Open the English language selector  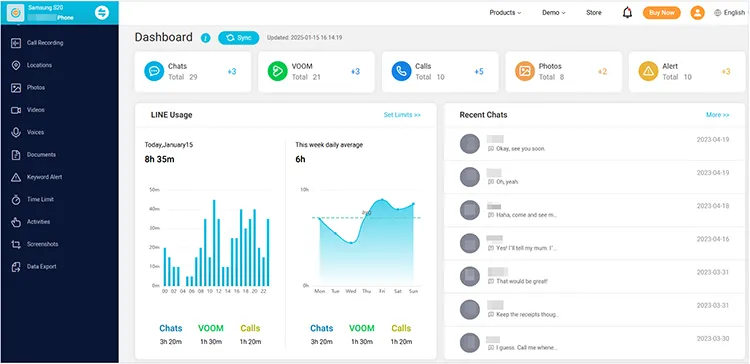pos(729,13)
